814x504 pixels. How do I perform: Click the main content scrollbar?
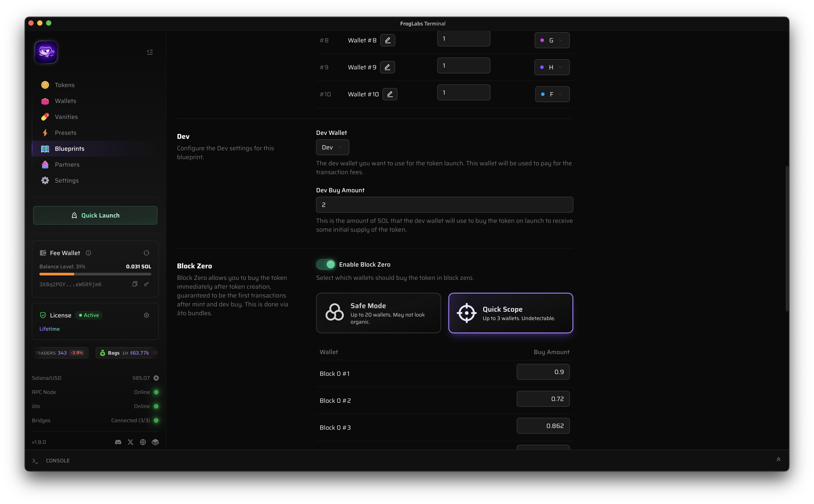pyautogui.click(x=787, y=238)
